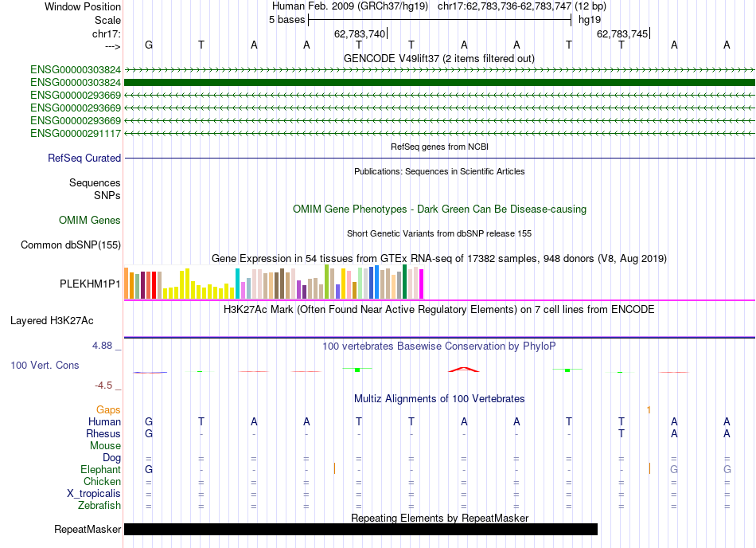This screenshot has height=548, width=756.
Task: Click the 100 vertebrates Basewise Conservation title
Action: [438, 346]
